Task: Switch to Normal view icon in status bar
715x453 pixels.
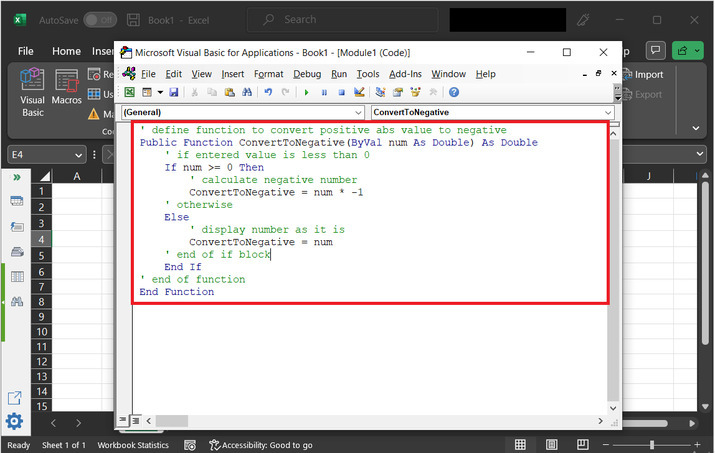Action: pos(520,444)
